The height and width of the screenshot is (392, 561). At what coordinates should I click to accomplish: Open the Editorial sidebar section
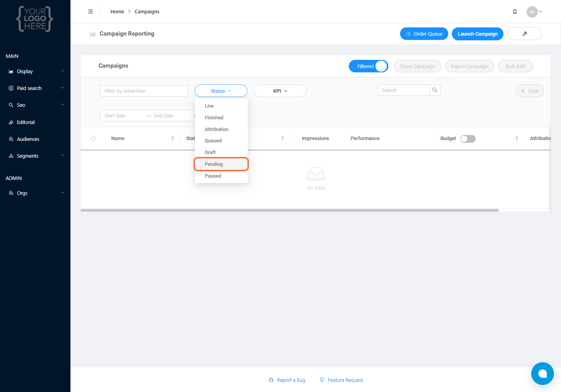(26, 122)
